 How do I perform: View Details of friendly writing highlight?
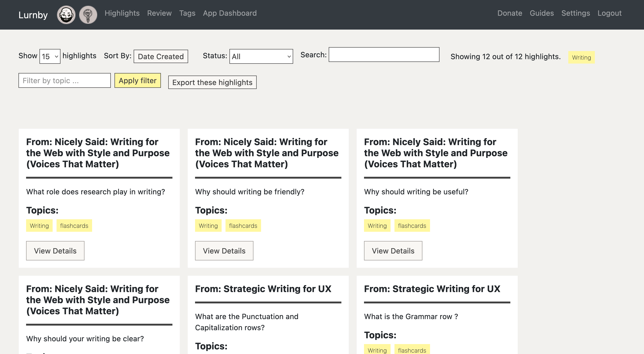(224, 251)
